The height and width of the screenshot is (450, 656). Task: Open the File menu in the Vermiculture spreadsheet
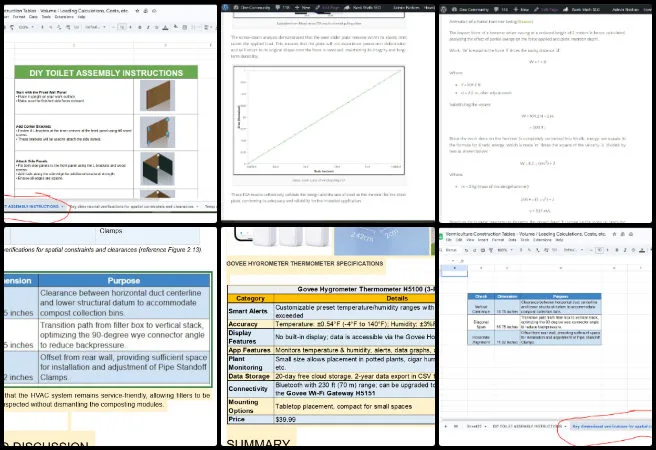[449, 240]
